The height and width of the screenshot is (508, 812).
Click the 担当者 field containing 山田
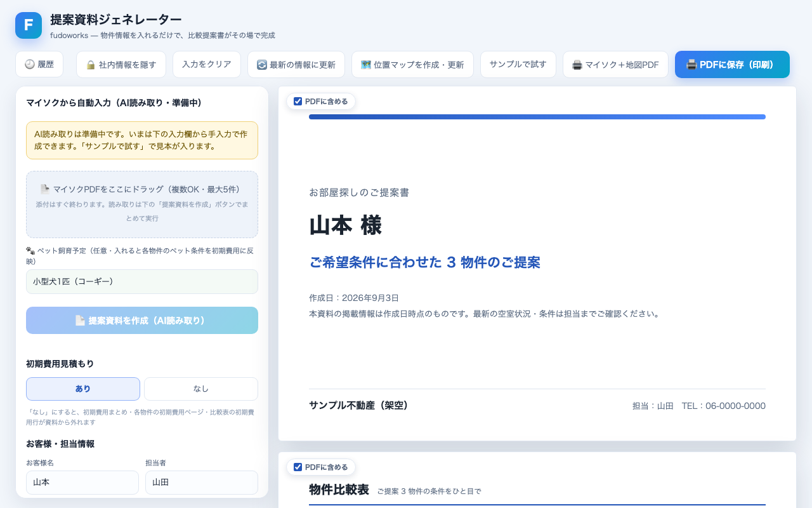pos(202,483)
